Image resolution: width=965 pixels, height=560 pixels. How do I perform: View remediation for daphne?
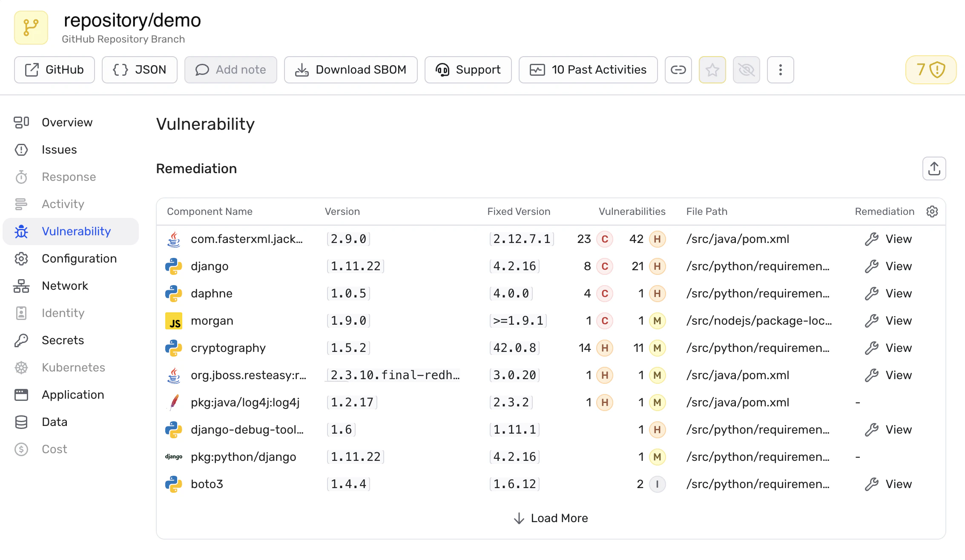click(x=888, y=294)
